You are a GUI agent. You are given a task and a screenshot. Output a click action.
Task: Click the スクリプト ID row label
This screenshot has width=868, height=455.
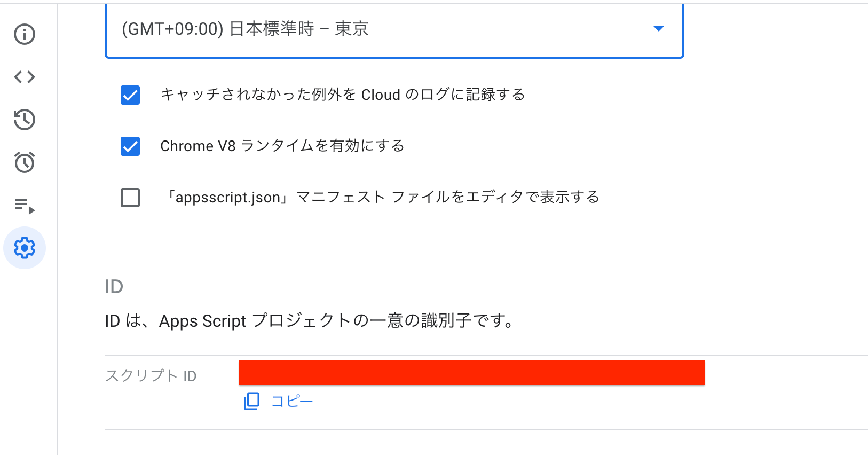click(151, 375)
